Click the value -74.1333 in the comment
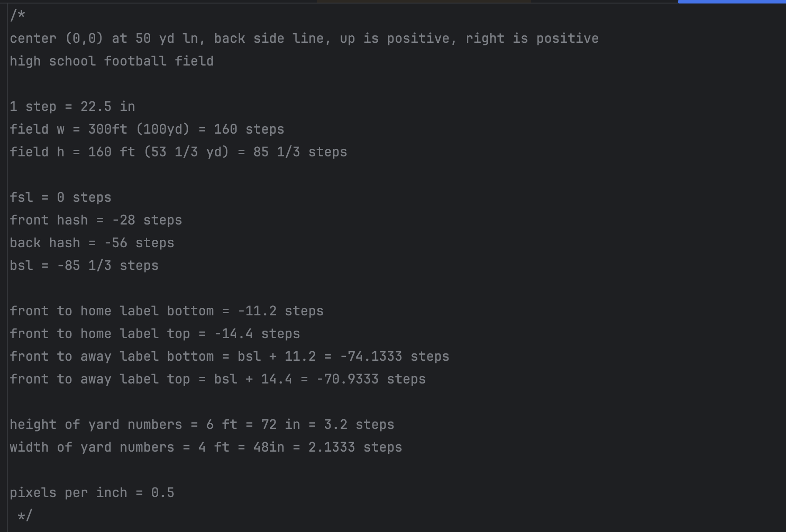786x532 pixels. (371, 356)
